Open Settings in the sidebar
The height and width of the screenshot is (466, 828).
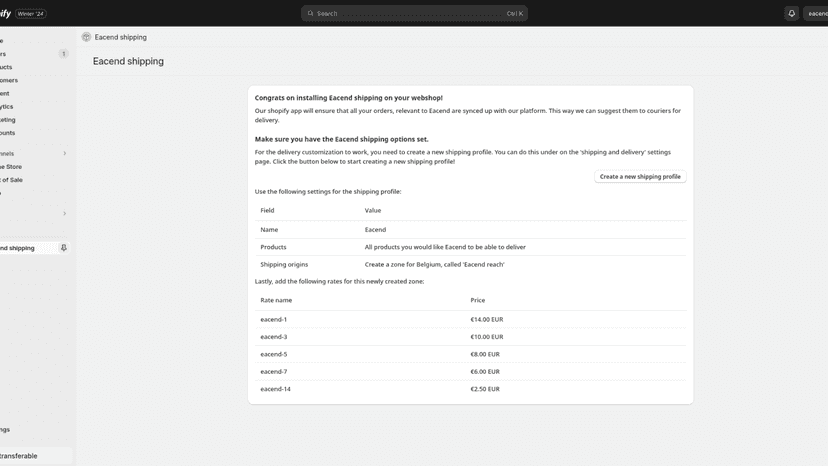(x=33, y=430)
